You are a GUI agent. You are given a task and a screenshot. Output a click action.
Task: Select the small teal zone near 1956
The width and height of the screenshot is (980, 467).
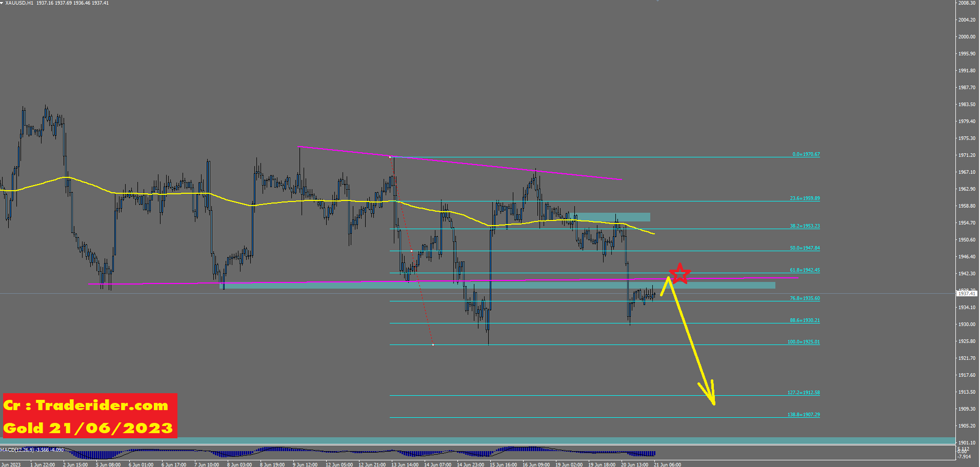pyautogui.click(x=612, y=217)
